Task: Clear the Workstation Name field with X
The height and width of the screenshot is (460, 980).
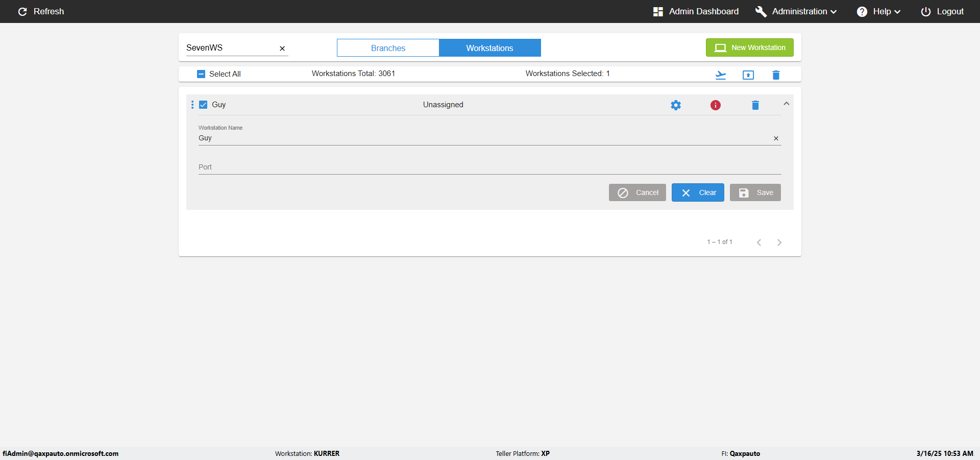Action: point(776,138)
